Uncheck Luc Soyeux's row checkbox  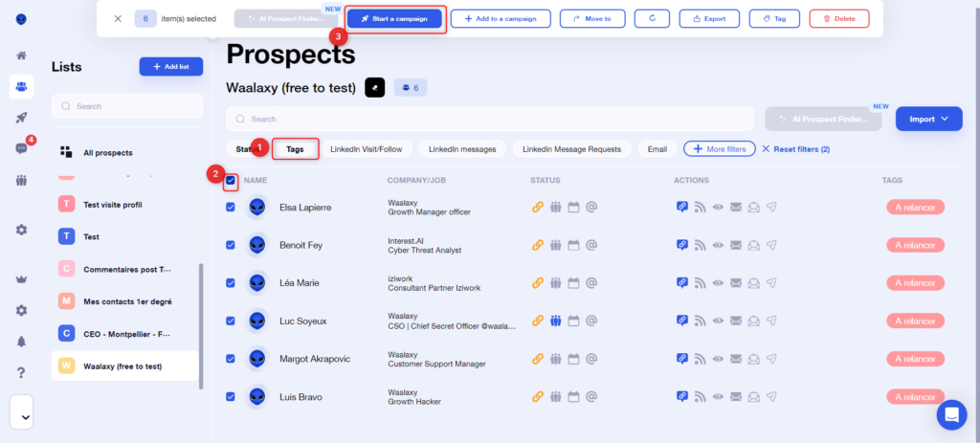pyautogui.click(x=231, y=321)
